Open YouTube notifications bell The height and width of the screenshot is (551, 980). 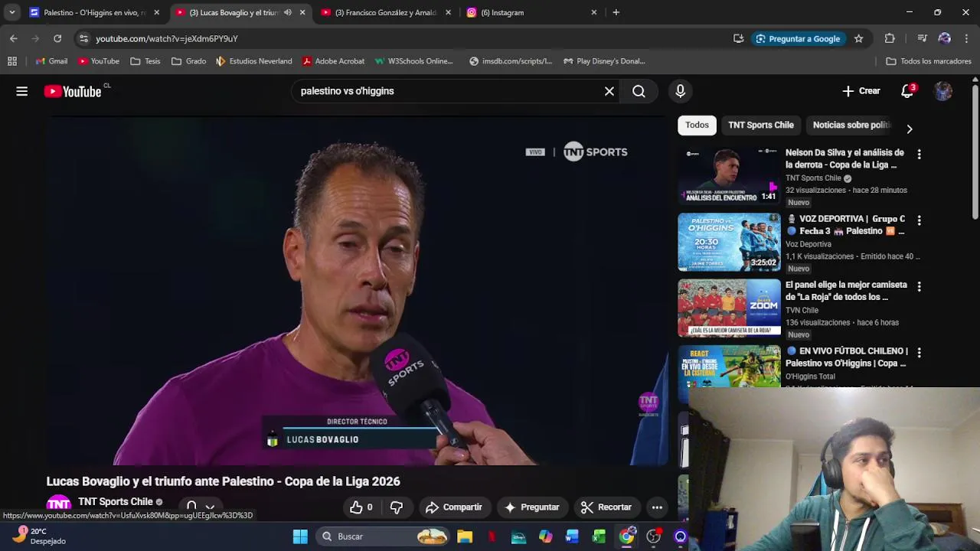tap(907, 91)
